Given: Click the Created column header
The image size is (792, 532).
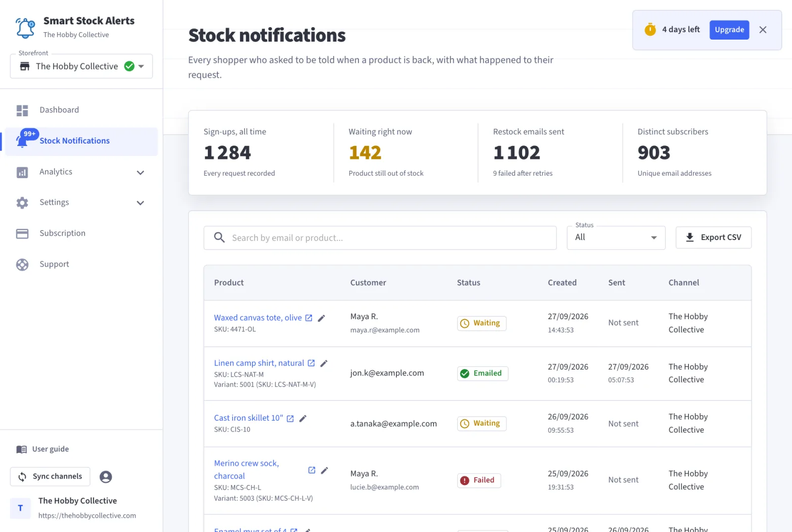Looking at the screenshot, I should (562, 283).
